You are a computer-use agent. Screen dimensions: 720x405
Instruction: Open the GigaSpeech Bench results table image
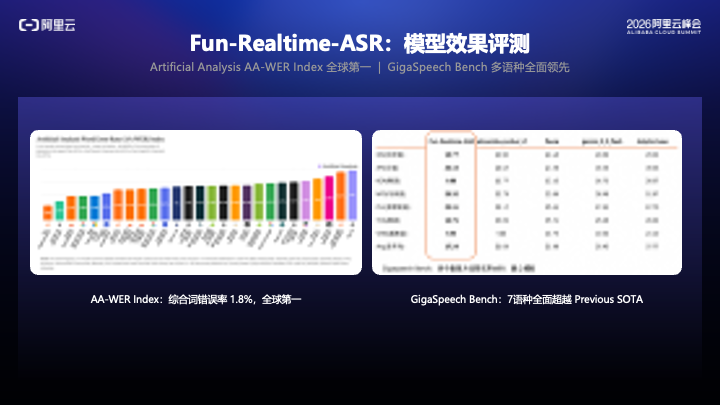[x=527, y=202]
